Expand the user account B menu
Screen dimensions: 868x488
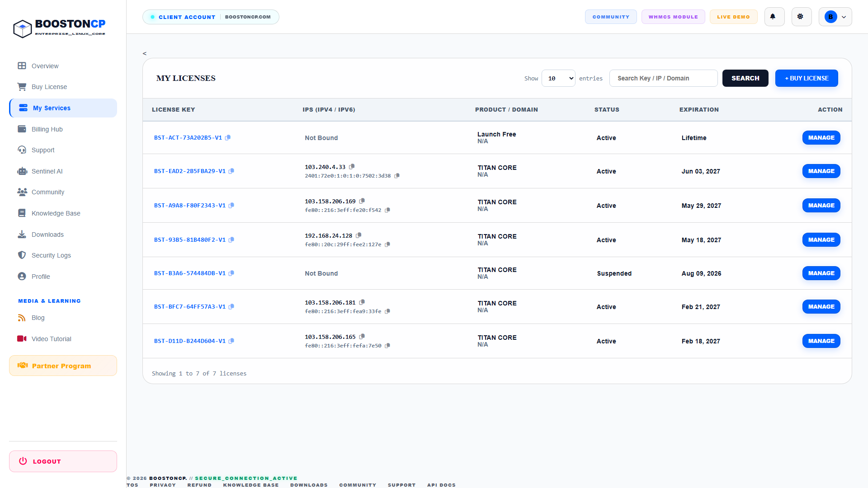(x=835, y=17)
